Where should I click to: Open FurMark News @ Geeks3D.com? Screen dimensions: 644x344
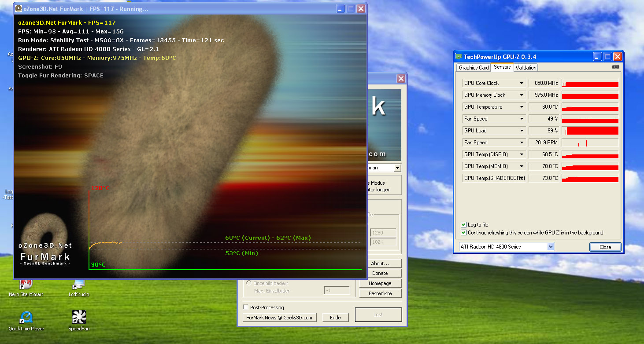[279, 318]
